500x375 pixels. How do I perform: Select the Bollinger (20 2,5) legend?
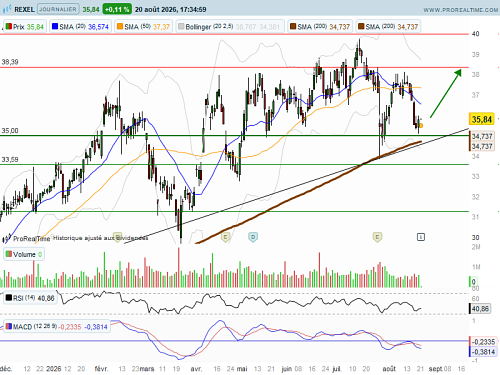230,27
